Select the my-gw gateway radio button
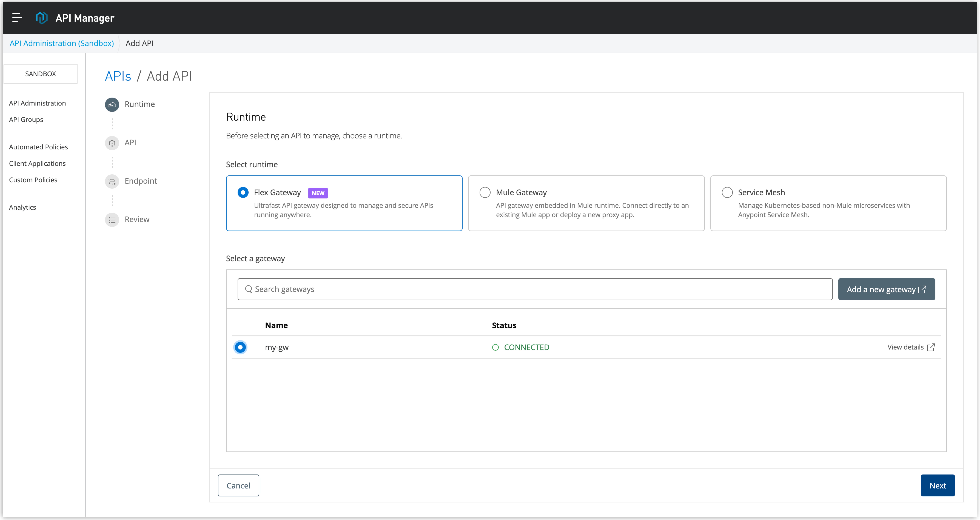The image size is (980, 520). tap(240, 347)
